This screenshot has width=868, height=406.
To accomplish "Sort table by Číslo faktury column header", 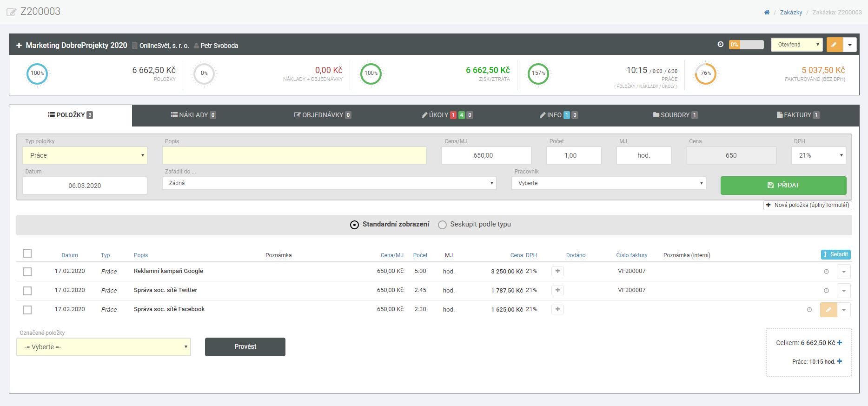I will pos(632,255).
